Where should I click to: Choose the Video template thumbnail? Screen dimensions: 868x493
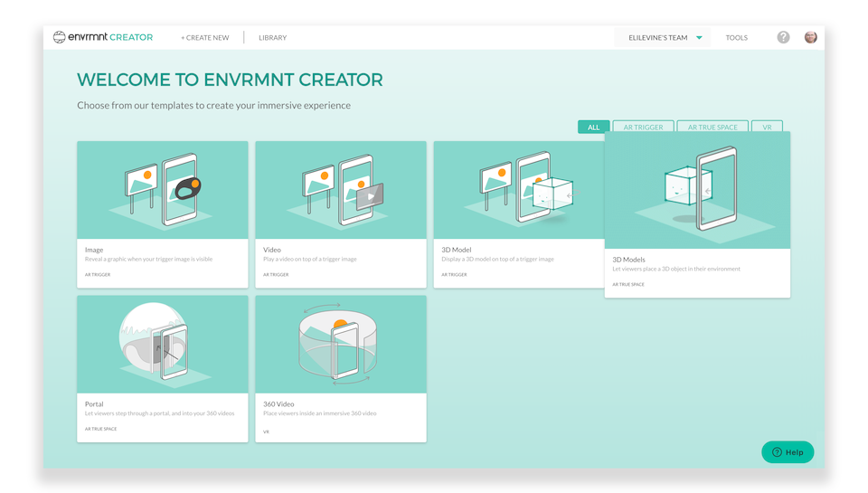(x=341, y=190)
